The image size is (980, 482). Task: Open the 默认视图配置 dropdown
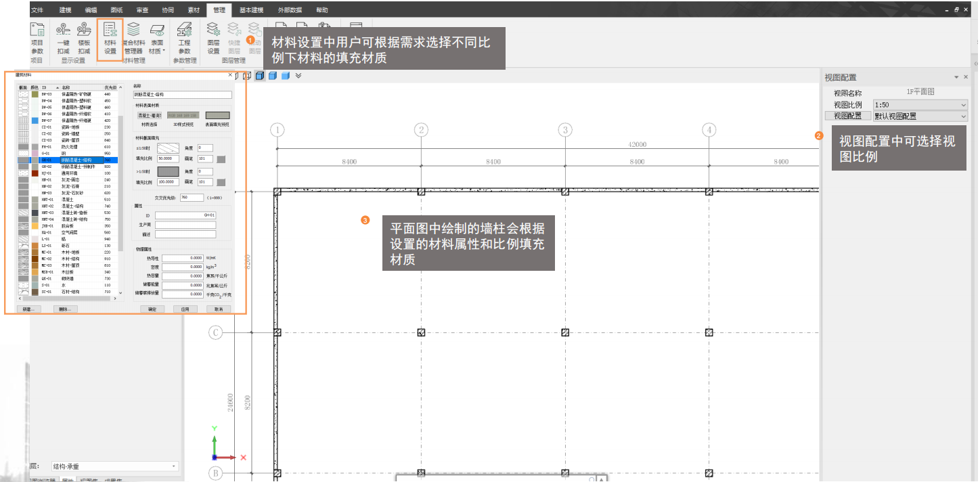pyautogui.click(x=920, y=116)
